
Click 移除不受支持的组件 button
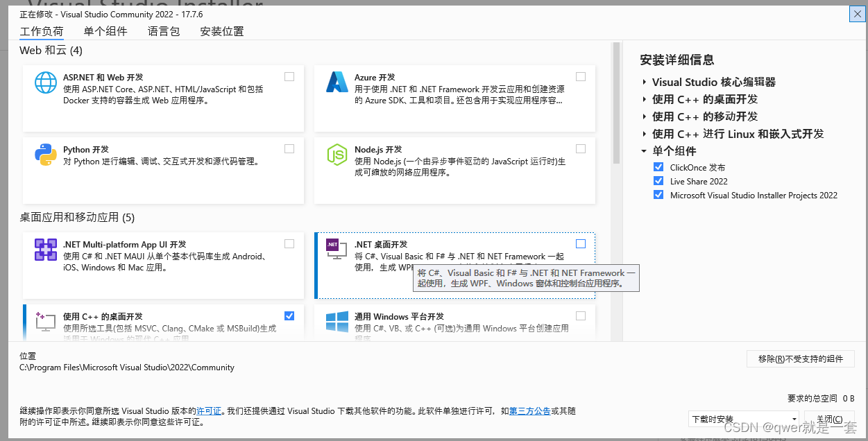[800, 358]
